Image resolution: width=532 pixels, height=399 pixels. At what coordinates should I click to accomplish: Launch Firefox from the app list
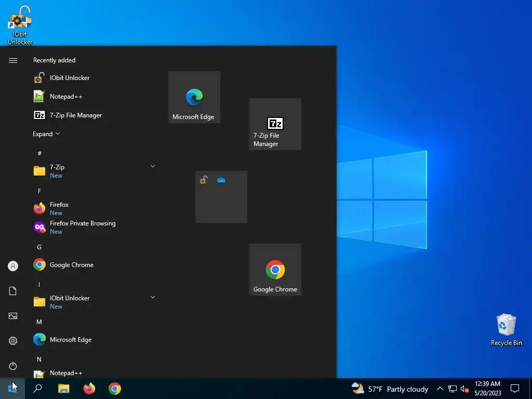click(94, 208)
